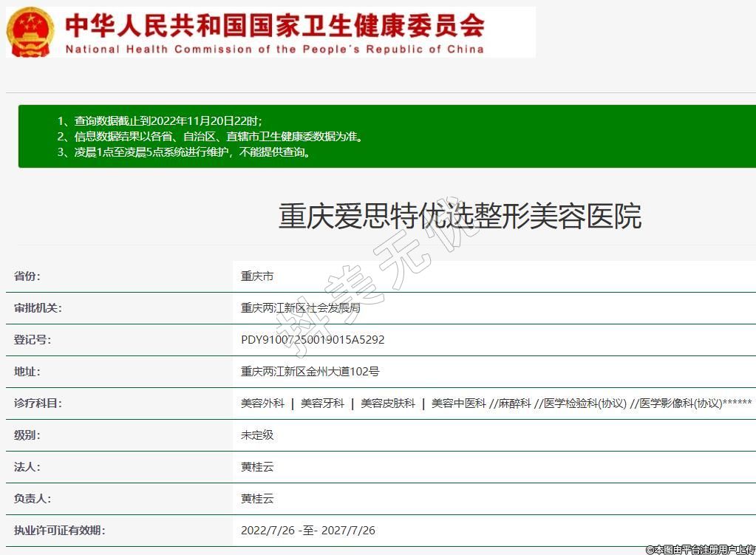Click the level value 未定级
This screenshot has height=555, width=756.
[257, 435]
